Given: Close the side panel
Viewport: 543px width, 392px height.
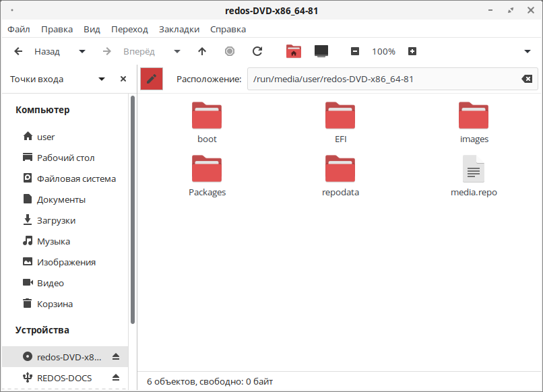Looking at the screenshot, I should click(x=123, y=79).
